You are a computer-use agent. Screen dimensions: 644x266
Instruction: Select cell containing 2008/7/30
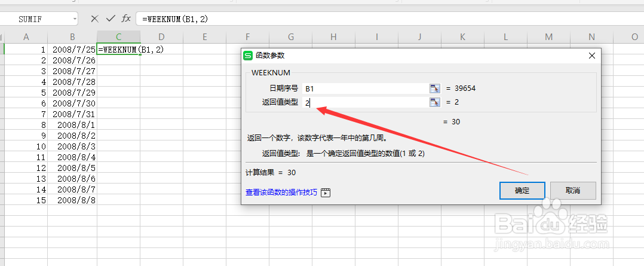point(72,103)
